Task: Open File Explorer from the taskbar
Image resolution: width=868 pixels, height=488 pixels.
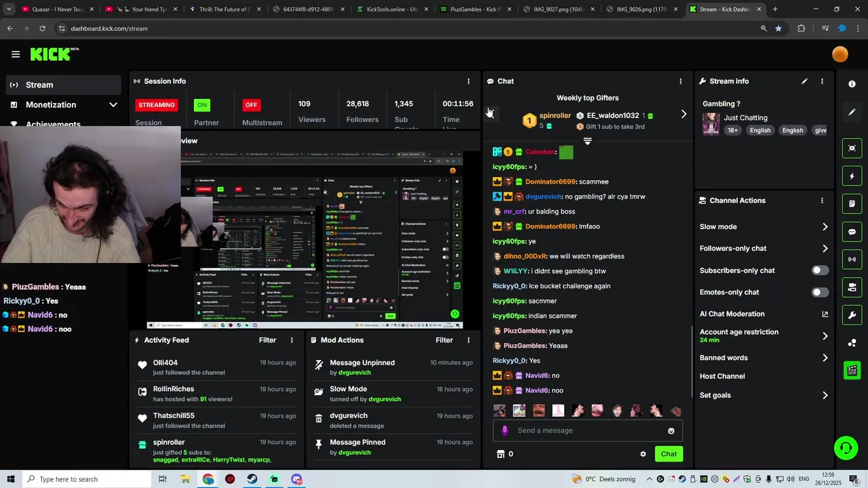Action: point(185,479)
